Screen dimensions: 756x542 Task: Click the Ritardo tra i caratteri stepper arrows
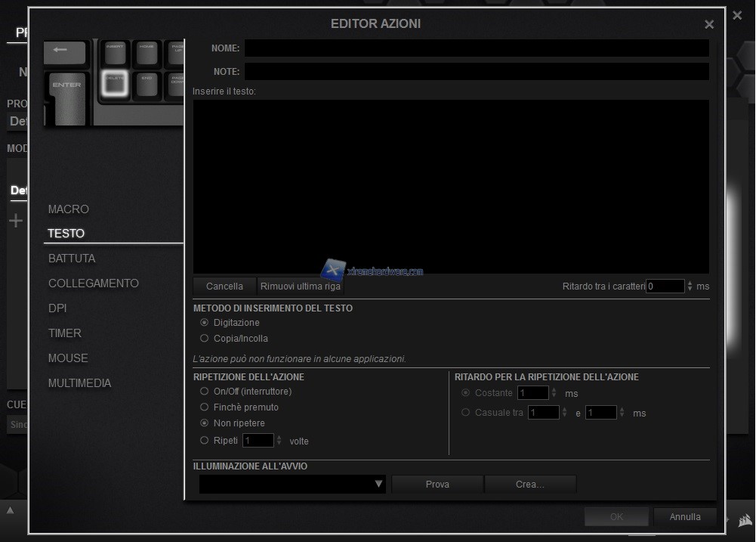pos(690,286)
